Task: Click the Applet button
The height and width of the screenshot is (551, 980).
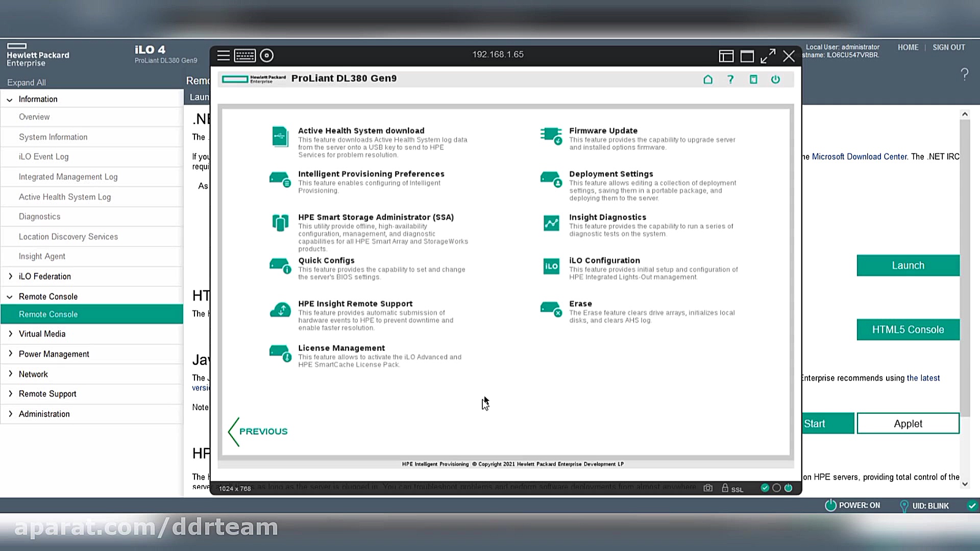Action: 908,423
